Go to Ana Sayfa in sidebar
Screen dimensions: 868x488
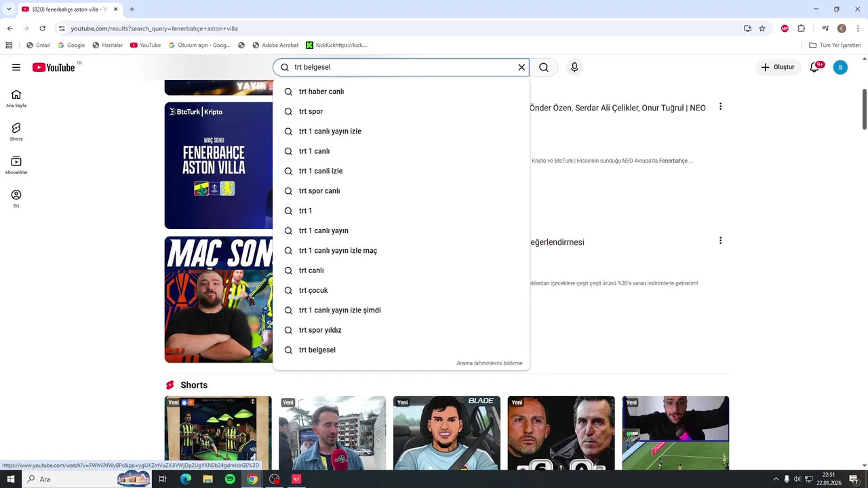coord(16,98)
